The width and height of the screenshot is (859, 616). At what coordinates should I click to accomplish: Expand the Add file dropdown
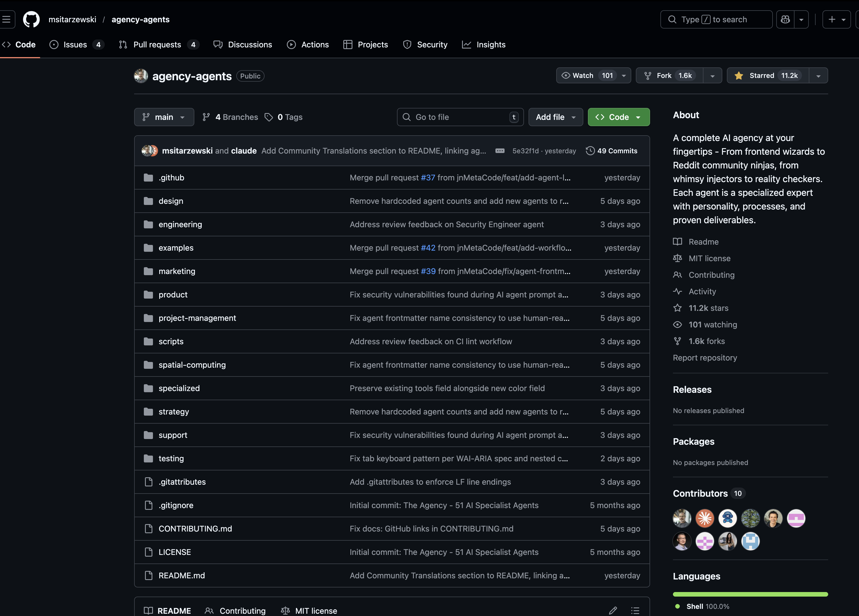pyautogui.click(x=555, y=117)
